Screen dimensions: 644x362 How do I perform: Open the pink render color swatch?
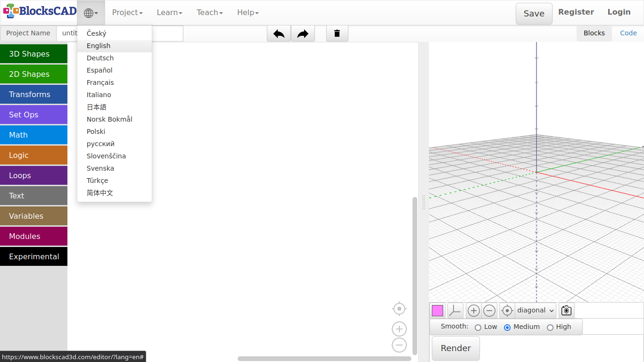(x=438, y=311)
